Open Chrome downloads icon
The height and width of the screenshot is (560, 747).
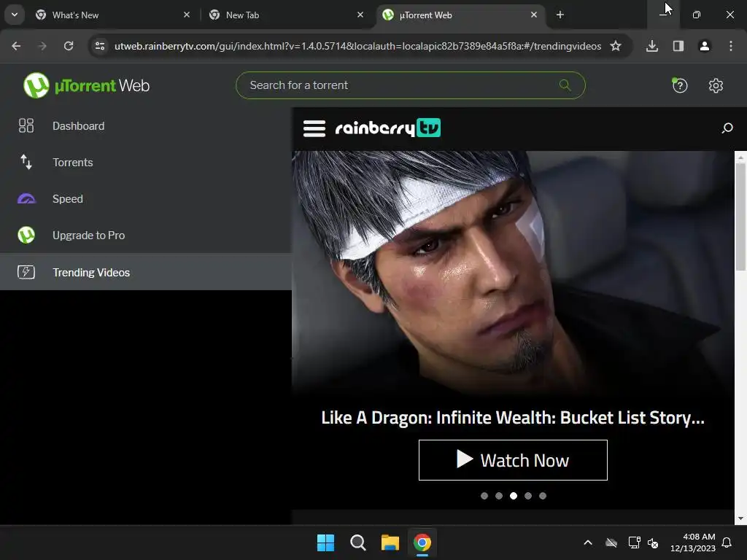tap(652, 46)
